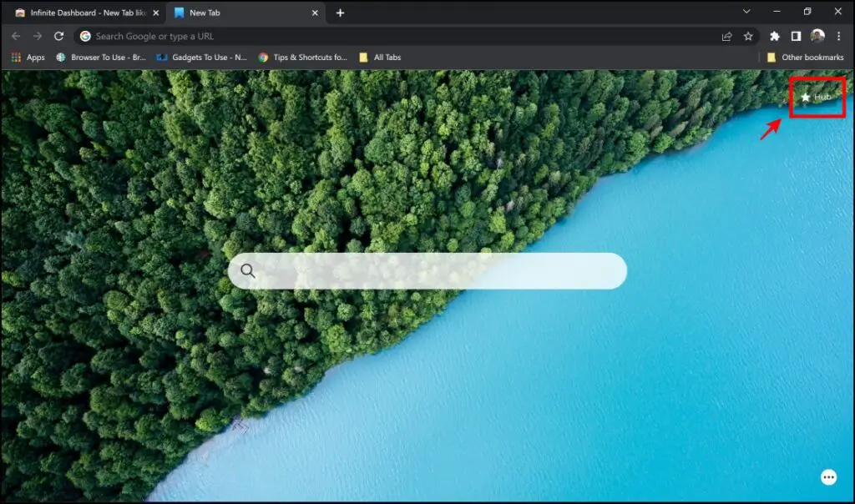Click the search bar in the page center
Viewport: 855px width, 504px height.
(427, 270)
